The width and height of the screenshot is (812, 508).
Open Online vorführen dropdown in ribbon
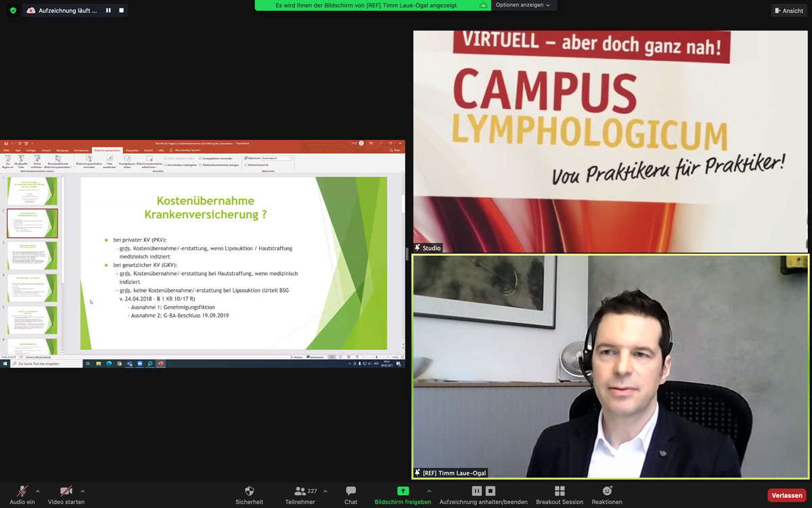tap(37, 161)
